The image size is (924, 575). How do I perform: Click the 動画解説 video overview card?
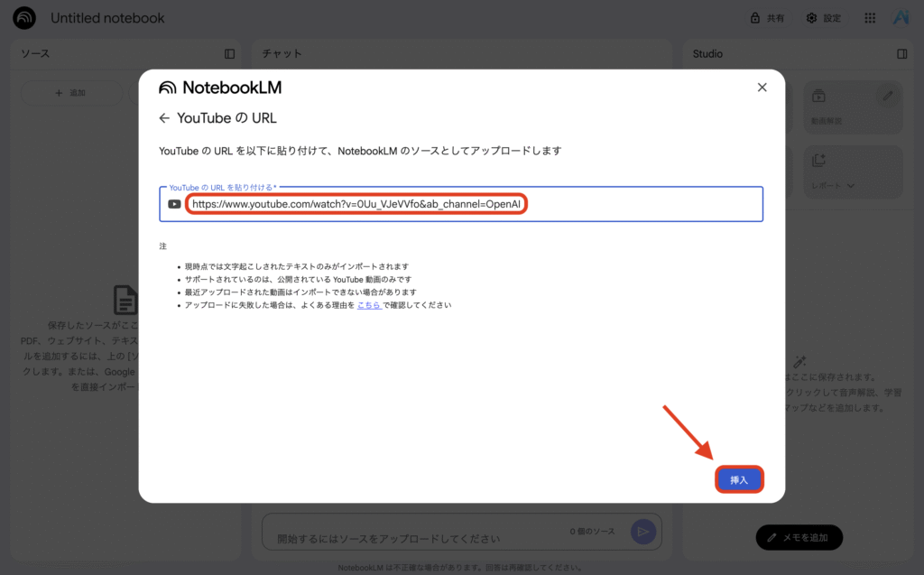[853, 107]
